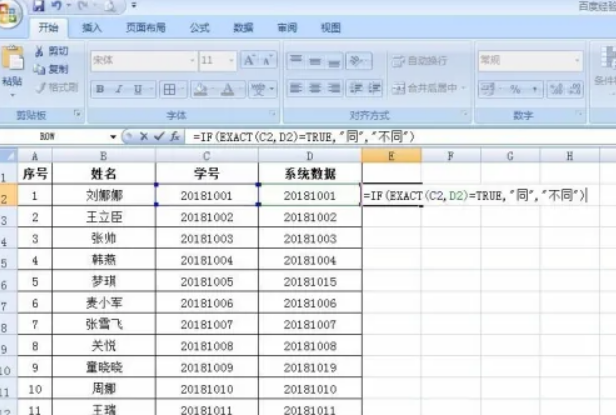Align cell text to bottom

334,61
